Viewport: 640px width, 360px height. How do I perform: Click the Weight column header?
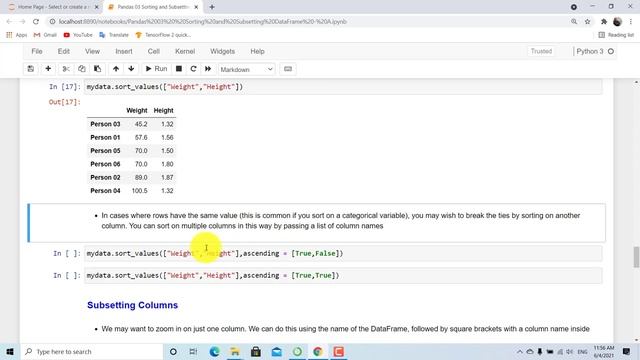pos(137,111)
